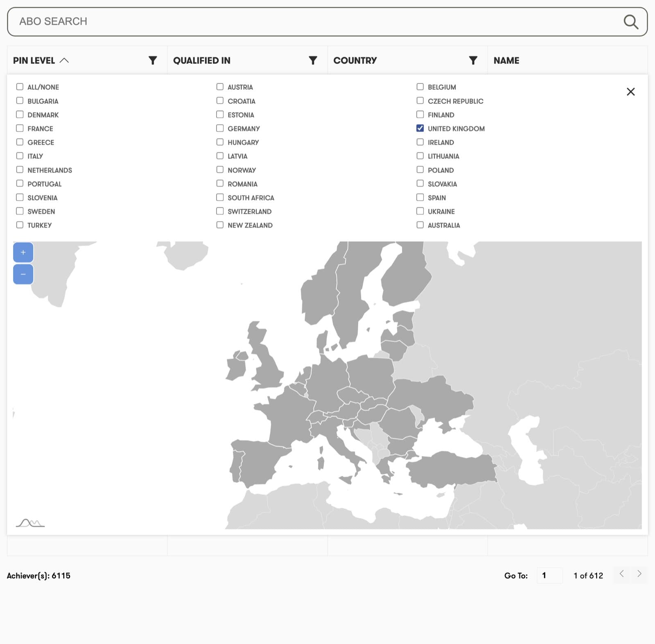Enable the New Zealand checkbox
The width and height of the screenshot is (655, 644).
(220, 225)
